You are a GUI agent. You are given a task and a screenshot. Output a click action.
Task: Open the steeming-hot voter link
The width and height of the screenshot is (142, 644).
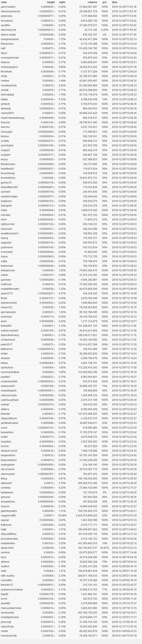[8, 30]
